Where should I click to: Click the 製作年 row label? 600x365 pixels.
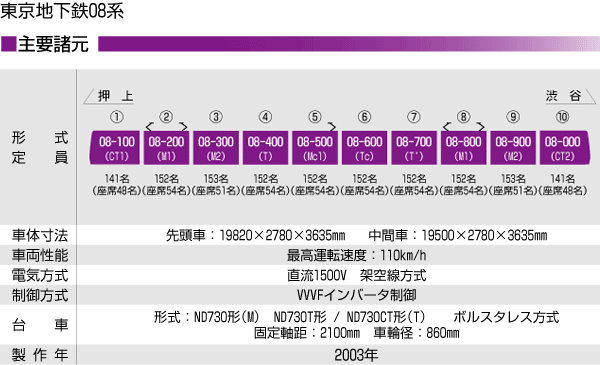coord(40,355)
